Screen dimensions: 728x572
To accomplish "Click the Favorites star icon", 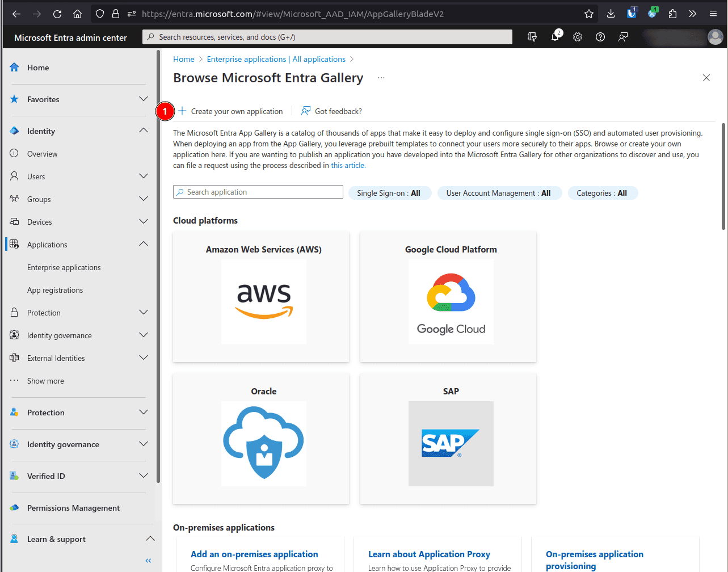I will (14, 99).
